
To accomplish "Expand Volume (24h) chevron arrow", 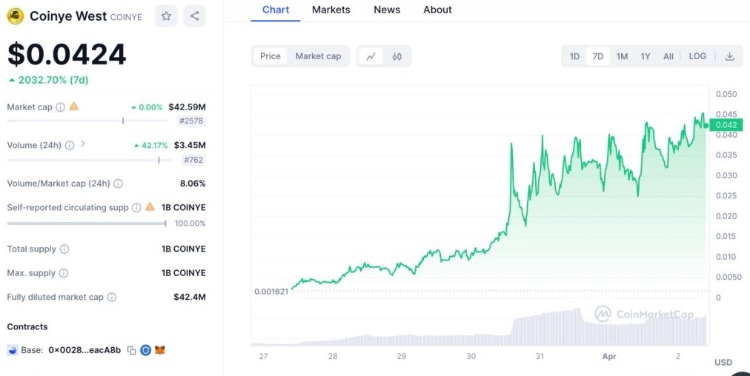I will (83, 144).
